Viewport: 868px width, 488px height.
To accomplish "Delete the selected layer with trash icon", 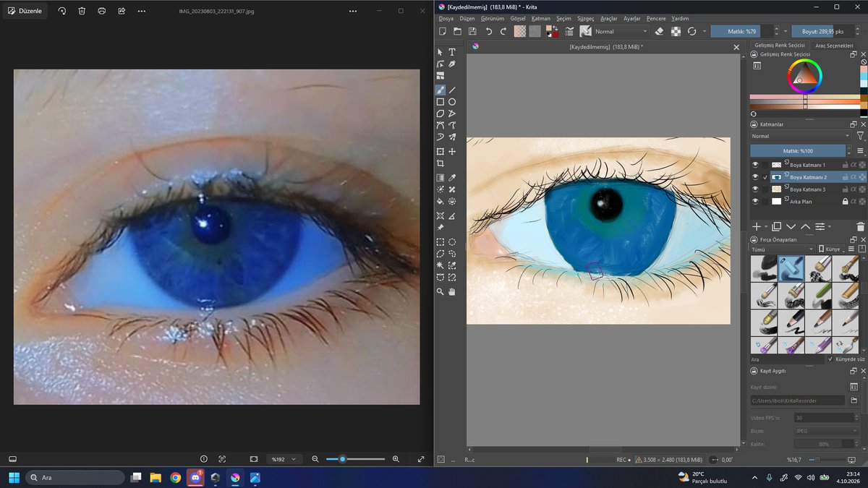I will pos(860,226).
